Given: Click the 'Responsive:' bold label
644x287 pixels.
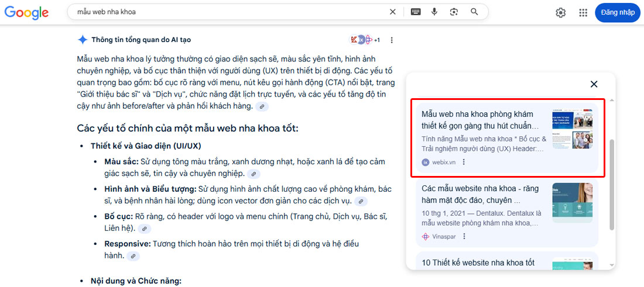Looking at the screenshot, I should (x=128, y=244).
